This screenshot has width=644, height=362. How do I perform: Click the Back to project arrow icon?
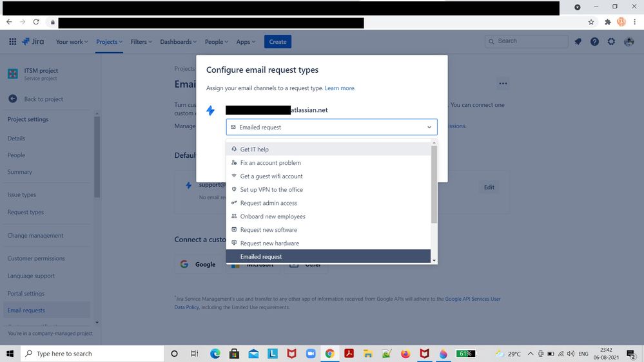[13, 99]
